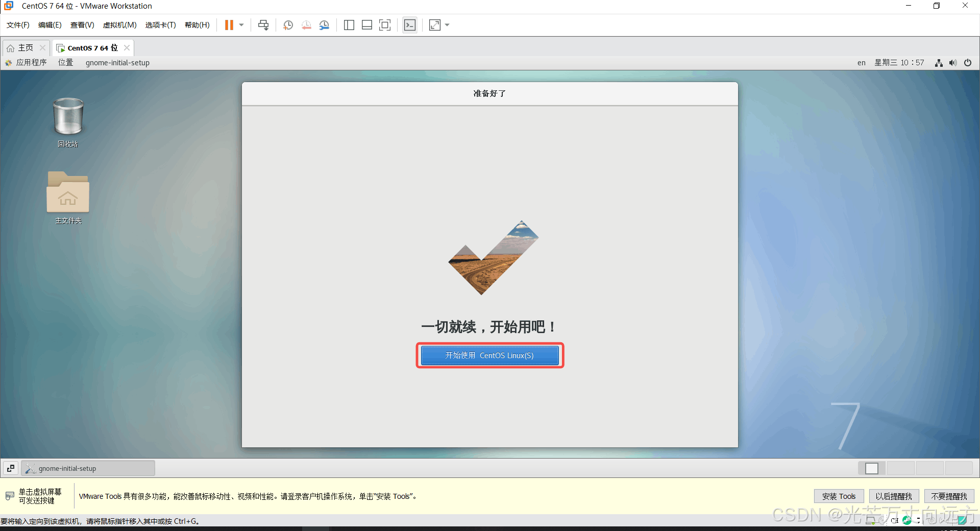Toggle the library sidebar view icon

click(349, 25)
